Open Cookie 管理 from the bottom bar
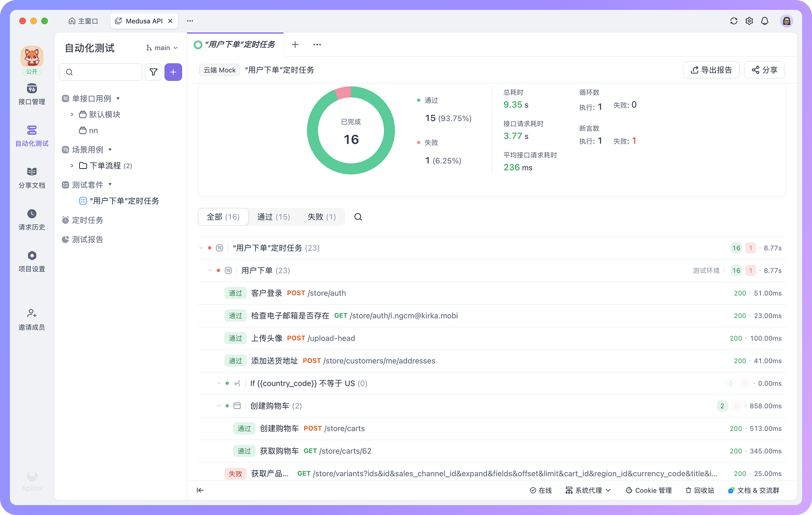 (x=649, y=490)
